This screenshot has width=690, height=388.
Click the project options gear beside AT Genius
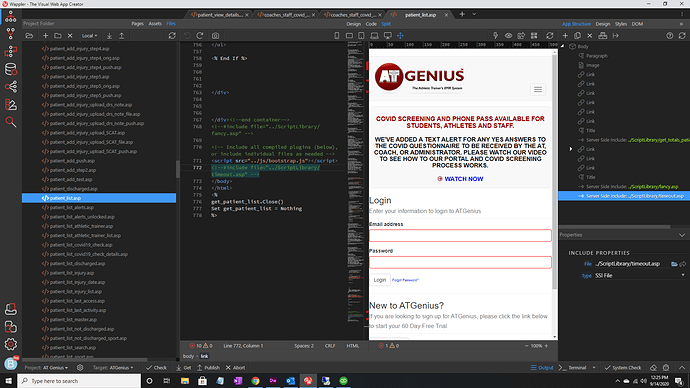point(80,367)
